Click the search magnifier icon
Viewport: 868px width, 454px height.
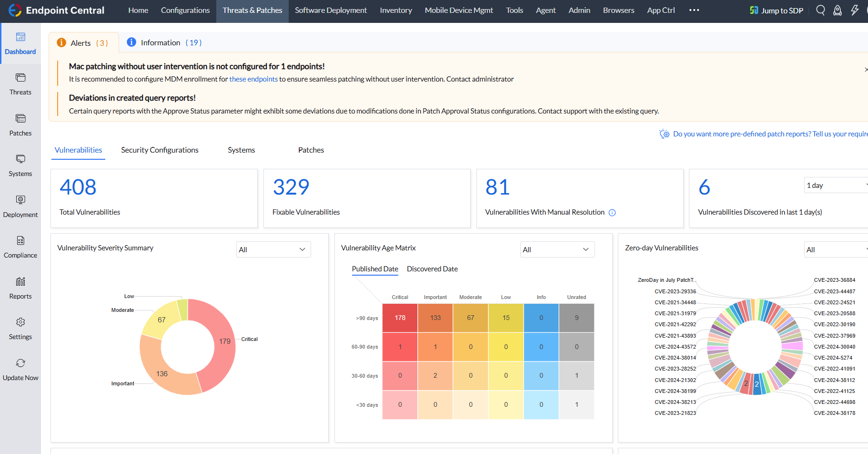(820, 10)
